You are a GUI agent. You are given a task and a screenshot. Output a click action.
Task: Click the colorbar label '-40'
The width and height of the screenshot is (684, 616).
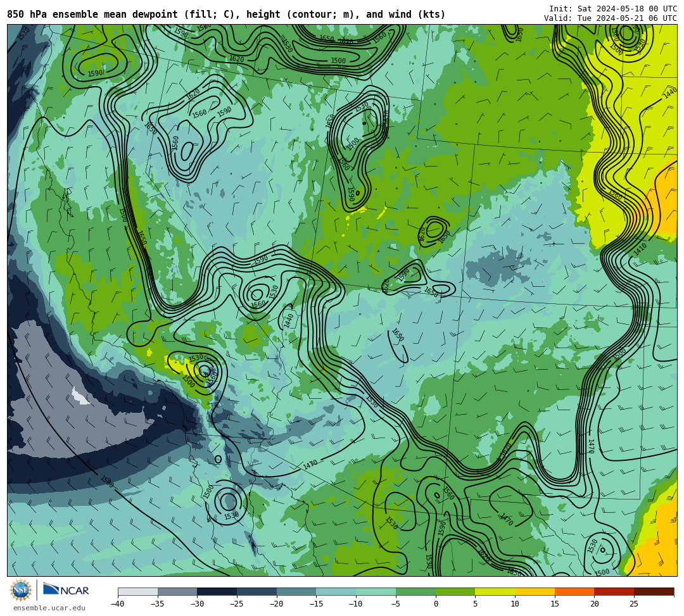click(118, 604)
